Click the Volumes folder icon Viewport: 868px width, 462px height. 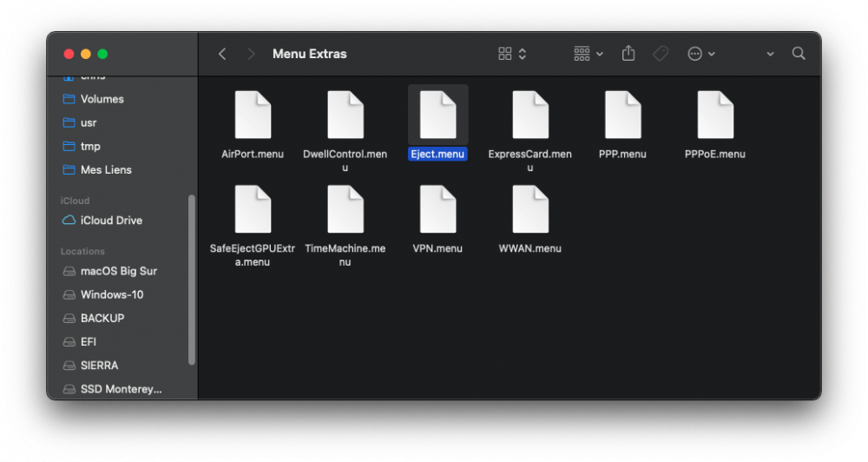pyautogui.click(x=69, y=99)
